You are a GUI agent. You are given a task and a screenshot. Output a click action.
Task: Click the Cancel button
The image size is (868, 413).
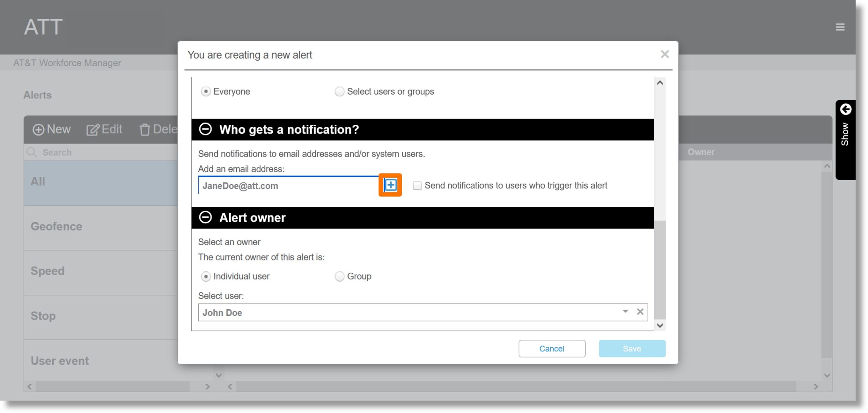pyautogui.click(x=552, y=349)
